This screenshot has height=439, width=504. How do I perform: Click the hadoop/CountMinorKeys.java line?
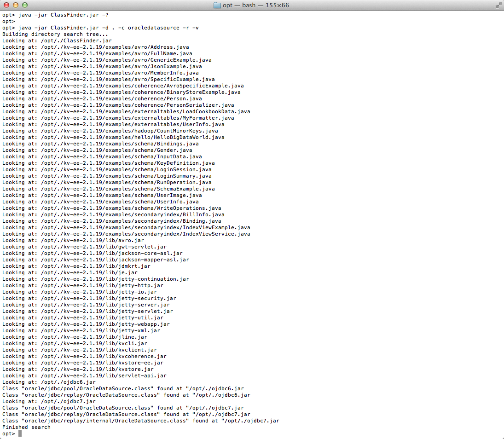110,131
